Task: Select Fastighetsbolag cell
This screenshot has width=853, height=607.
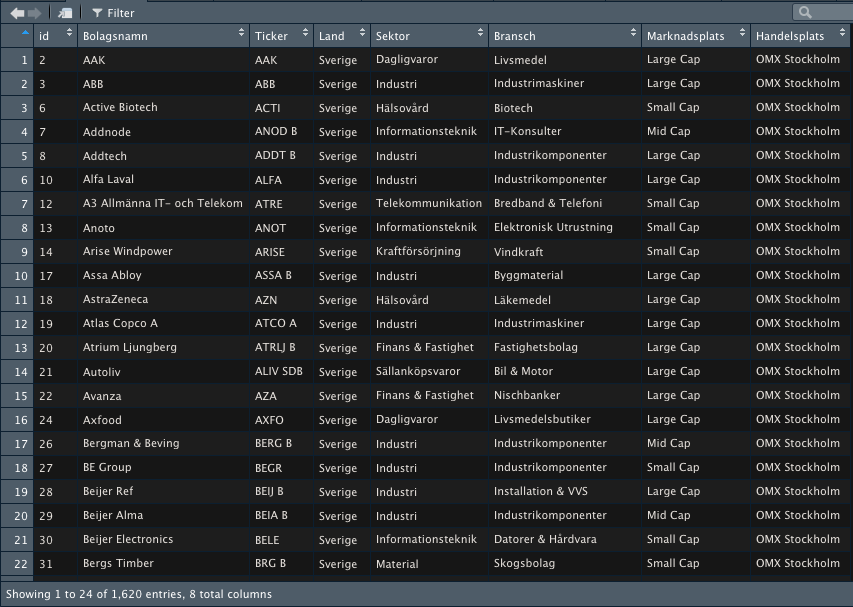Action: [x=565, y=348]
